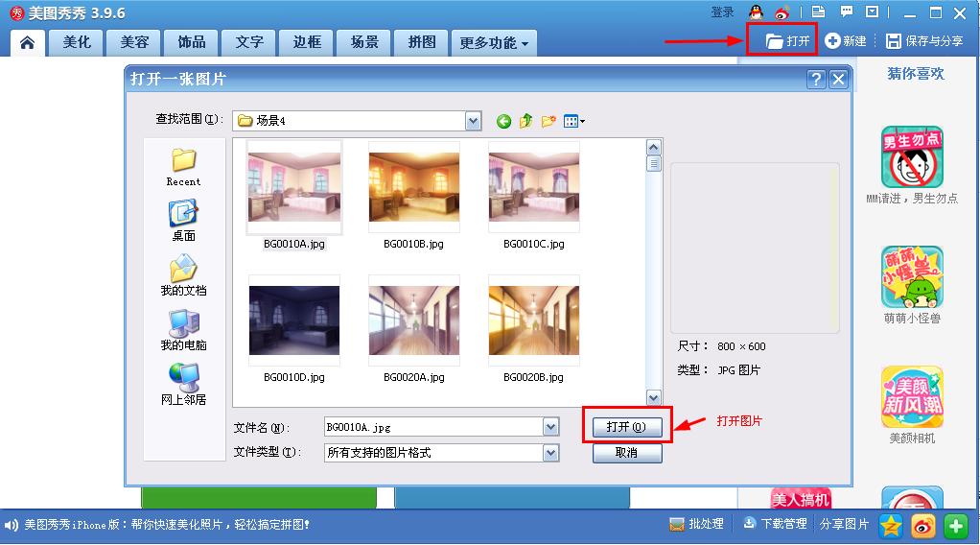This screenshot has height=545, width=980.
Task: Open the MM请进，男生勿点 app icon
Action: [x=912, y=157]
